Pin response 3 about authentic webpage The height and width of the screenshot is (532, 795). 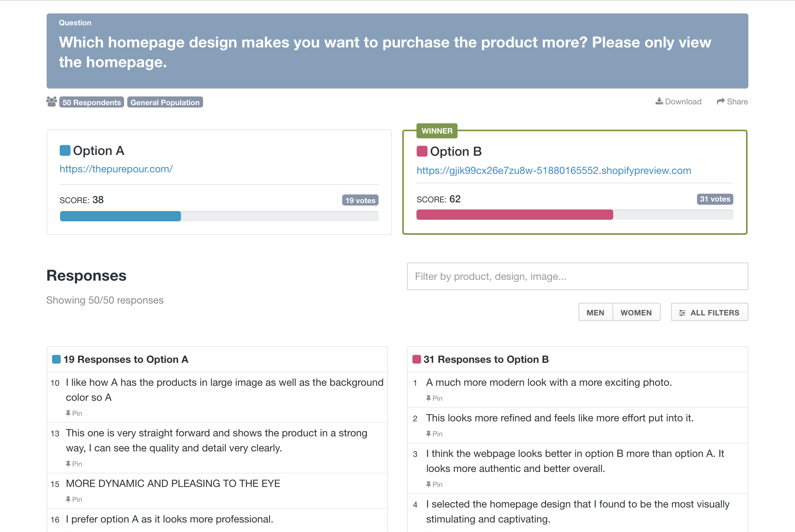coord(434,484)
